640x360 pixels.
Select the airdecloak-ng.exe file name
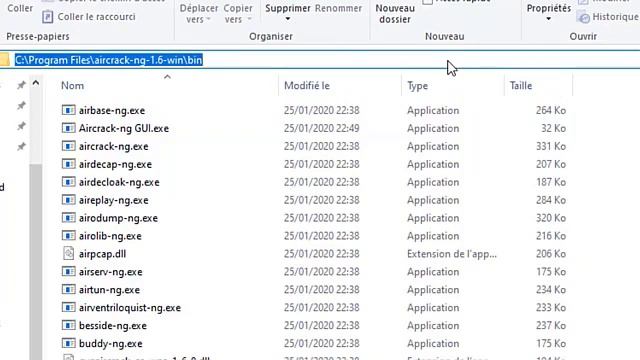119,182
